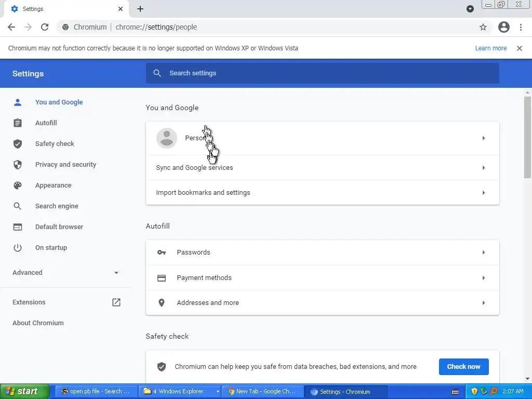Open the Extensions link in sidebar

pos(29,302)
